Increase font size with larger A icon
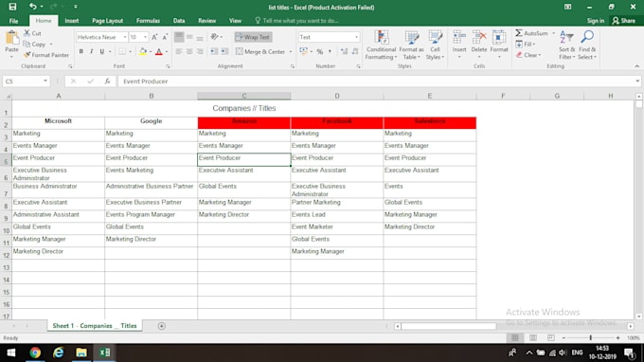Screen dimensions: 644x362 pyautogui.click(x=154, y=37)
